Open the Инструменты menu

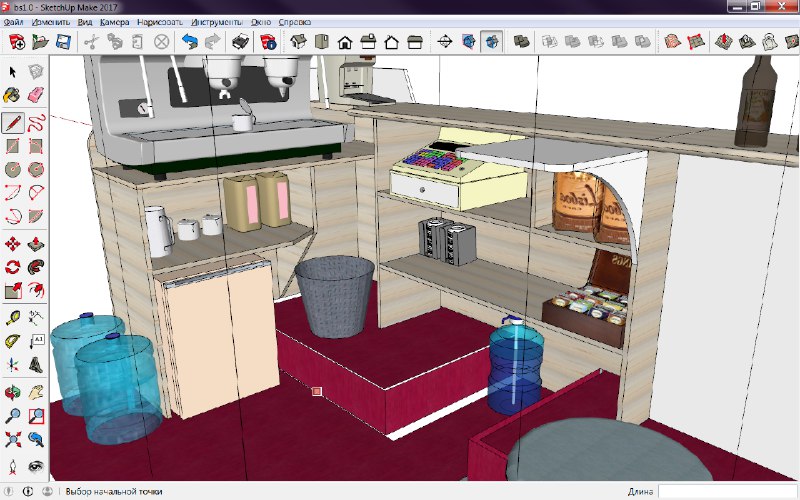217,21
